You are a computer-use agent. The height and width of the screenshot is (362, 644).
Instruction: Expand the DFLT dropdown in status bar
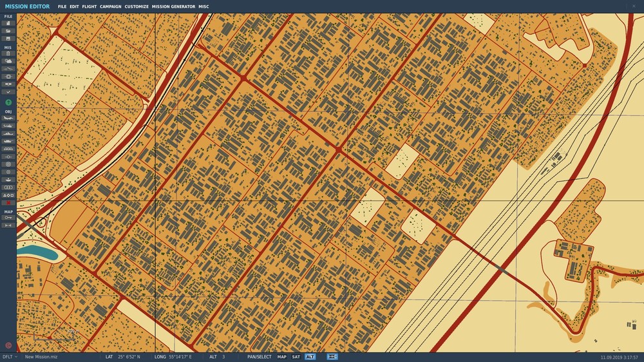(10, 357)
